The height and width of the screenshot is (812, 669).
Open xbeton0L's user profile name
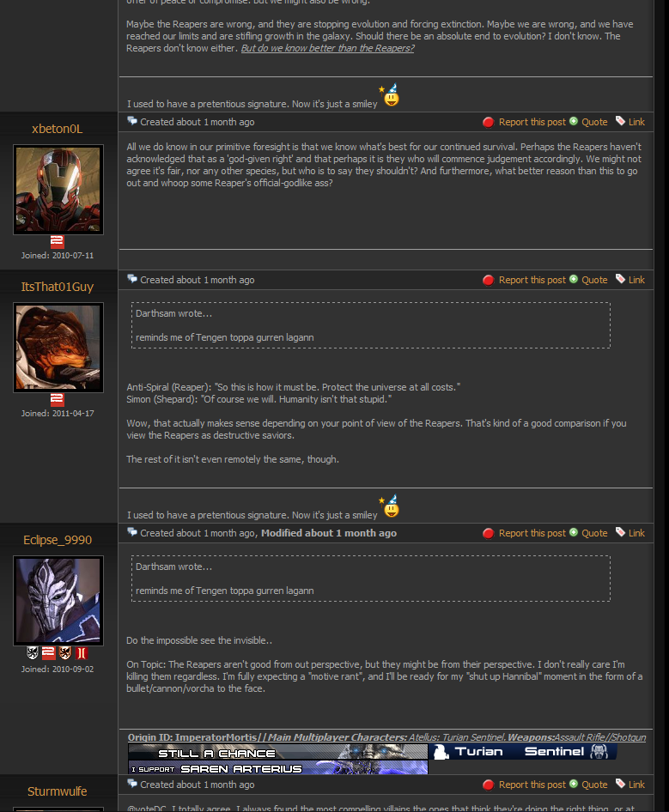tap(57, 129)
